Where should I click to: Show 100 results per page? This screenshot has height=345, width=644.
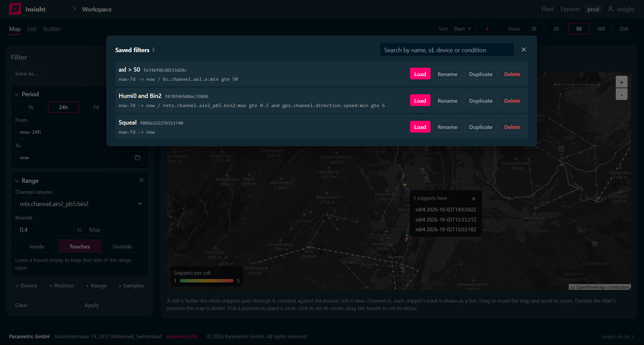coord(601,29)
